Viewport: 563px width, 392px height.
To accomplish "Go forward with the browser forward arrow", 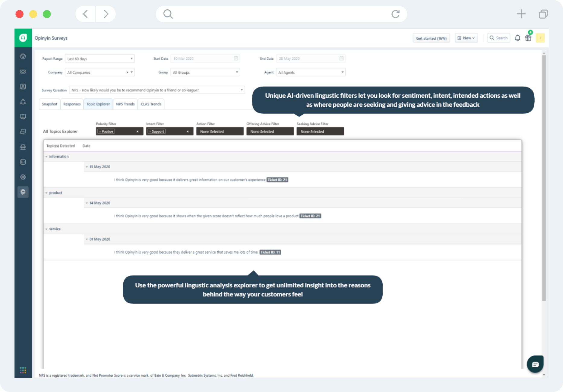I will click(106, 14).
